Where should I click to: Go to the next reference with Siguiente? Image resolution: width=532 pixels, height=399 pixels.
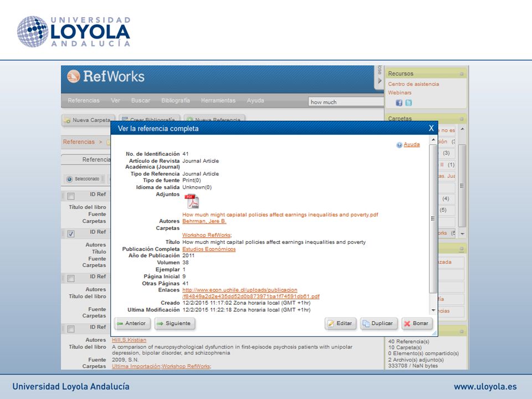pos(175,323)
